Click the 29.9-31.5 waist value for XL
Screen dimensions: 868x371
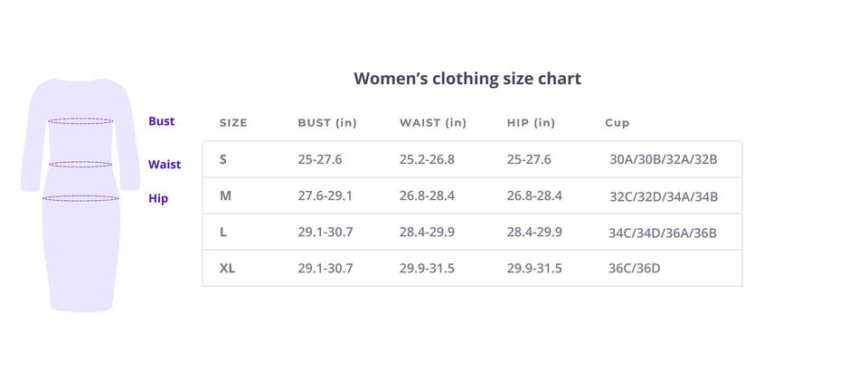pyautogui.click(x=427, y=268)
